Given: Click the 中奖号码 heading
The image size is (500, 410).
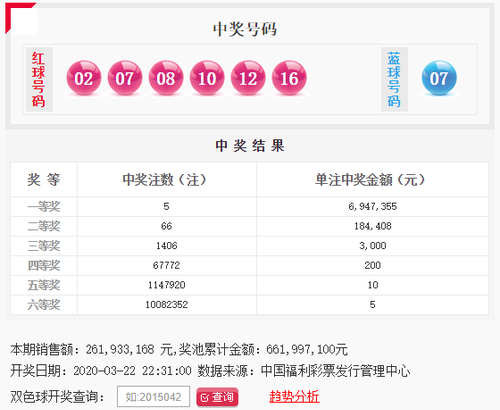Looking at the screenshot, I should [x=245, y=29].
